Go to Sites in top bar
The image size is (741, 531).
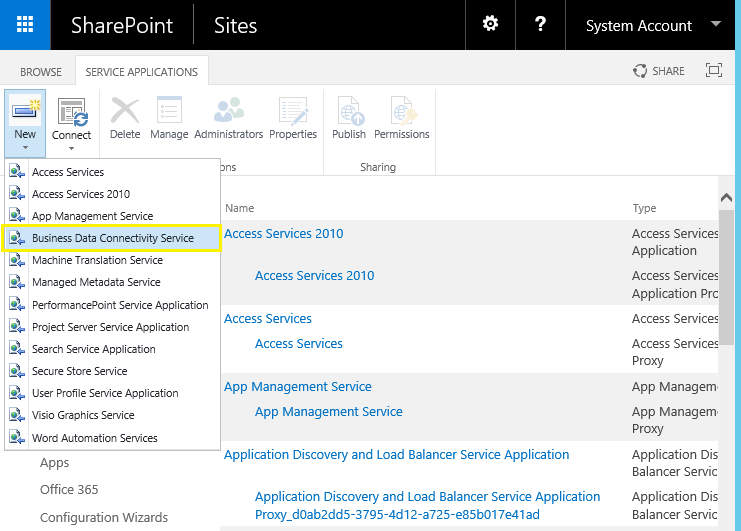pyautogui.click(x=235, y=25)
